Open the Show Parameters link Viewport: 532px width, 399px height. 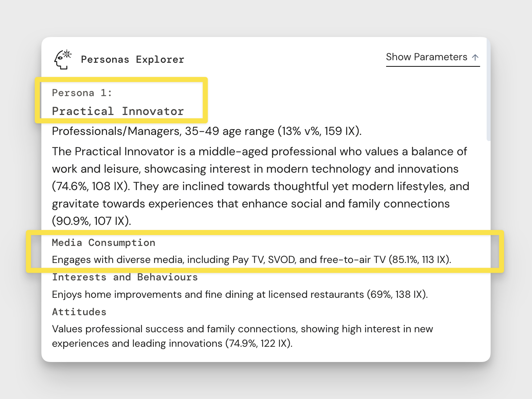[426, 57]
